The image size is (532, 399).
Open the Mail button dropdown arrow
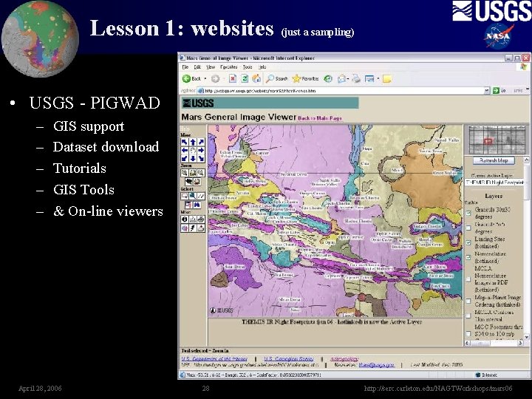tap(348, 79)
